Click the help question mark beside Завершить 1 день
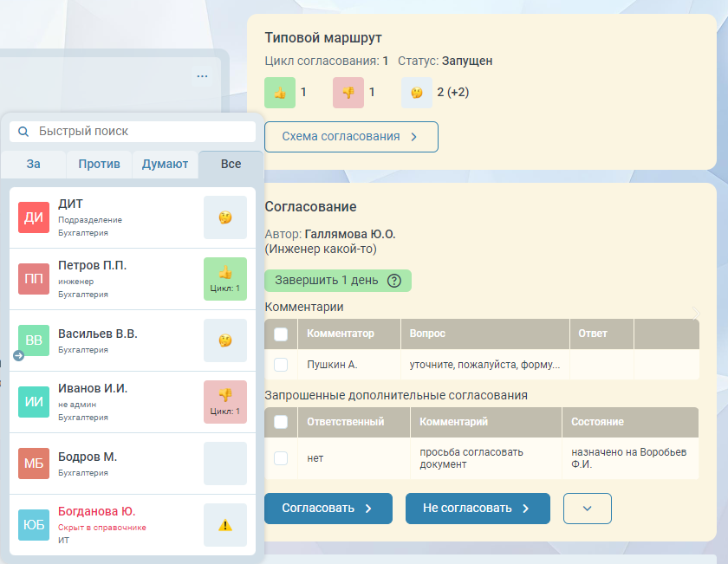728x564 pixels. tap(394, 281)
